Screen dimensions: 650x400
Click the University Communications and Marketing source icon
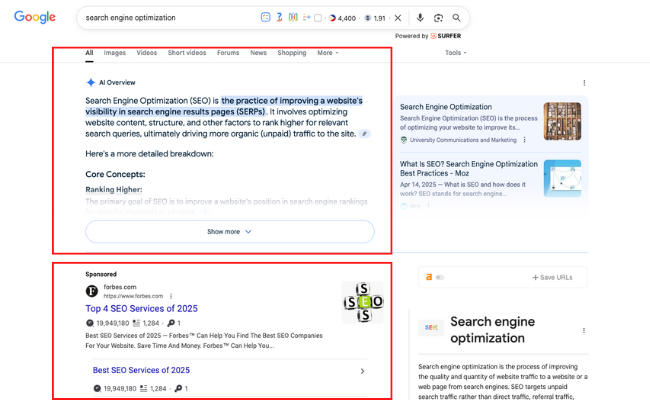click(x=404, y=140)
